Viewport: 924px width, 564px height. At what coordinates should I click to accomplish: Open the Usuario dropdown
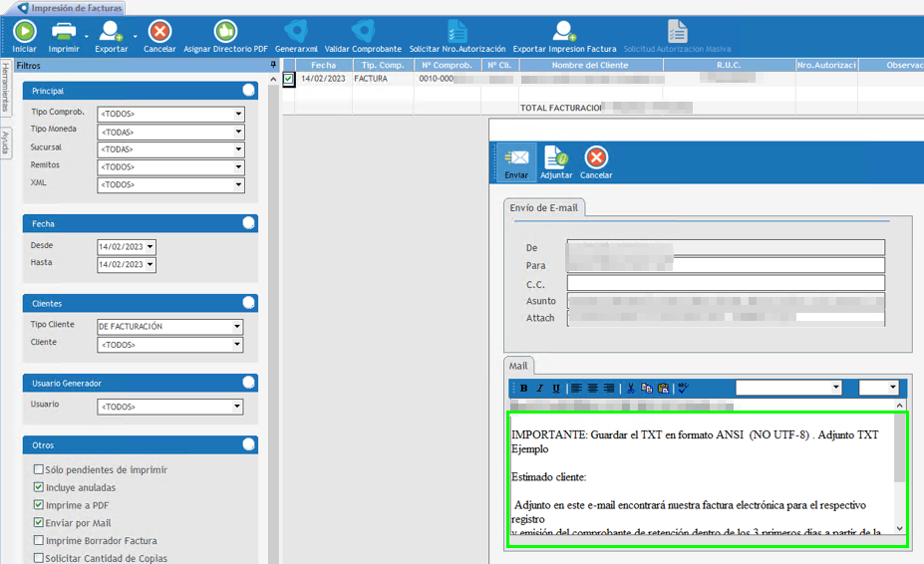coord(237,406)
